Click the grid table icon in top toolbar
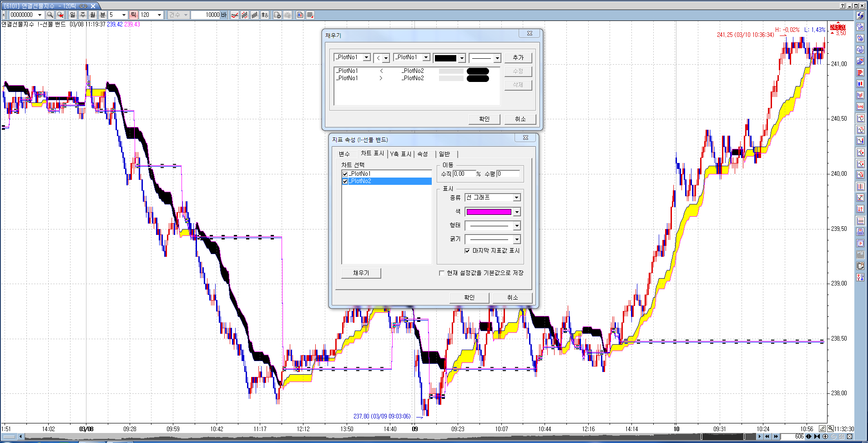Screen dimensions: 868x443 click(x=310, y=15)
